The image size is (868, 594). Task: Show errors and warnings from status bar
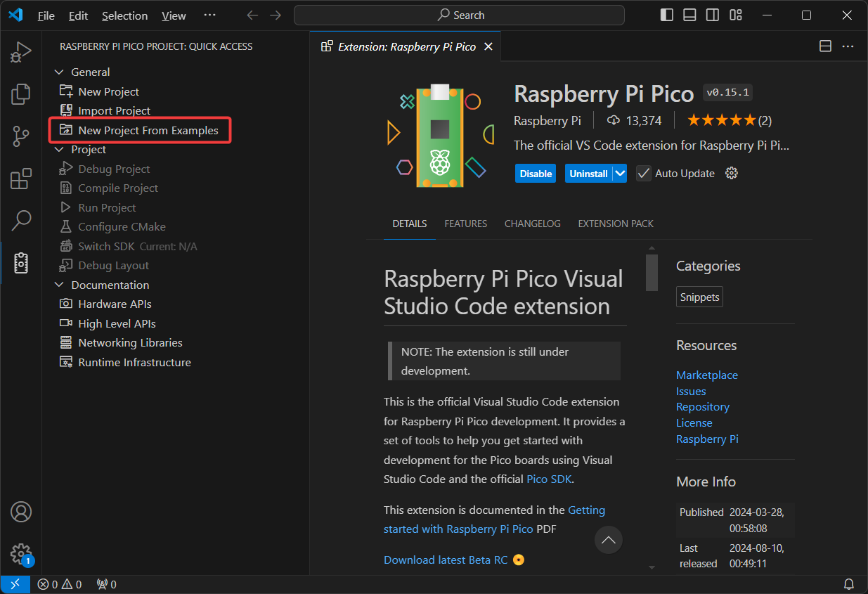click(60, 584)
